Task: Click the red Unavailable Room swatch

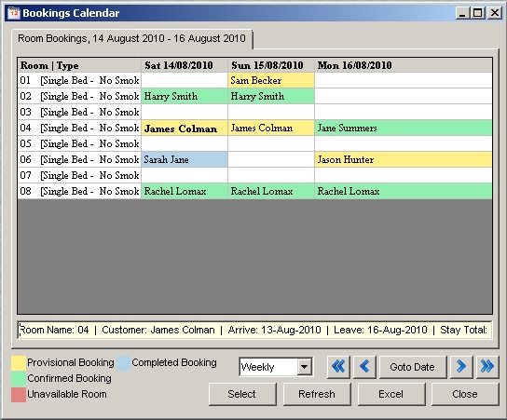Action: [x=19, y=395]
